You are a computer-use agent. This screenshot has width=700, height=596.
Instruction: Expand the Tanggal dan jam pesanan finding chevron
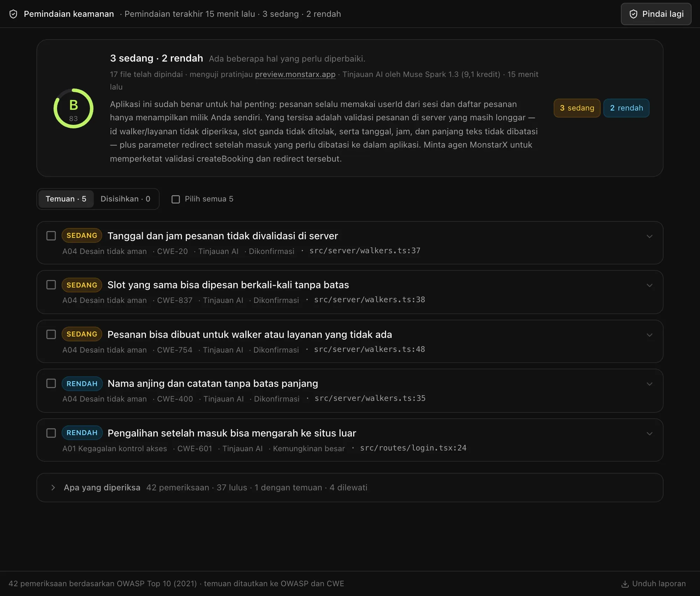coord(650,236)
